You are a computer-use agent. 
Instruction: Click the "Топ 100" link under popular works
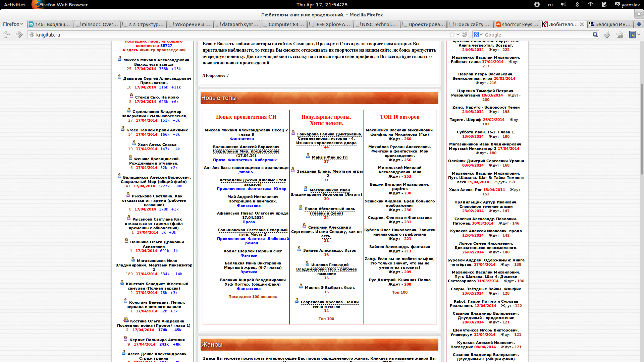pyautogui.click(x=326, y=319)
